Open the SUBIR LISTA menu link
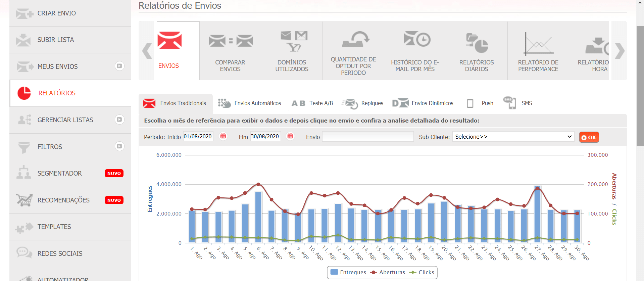This screenshot has width=644, height=281. pos(55,40)
